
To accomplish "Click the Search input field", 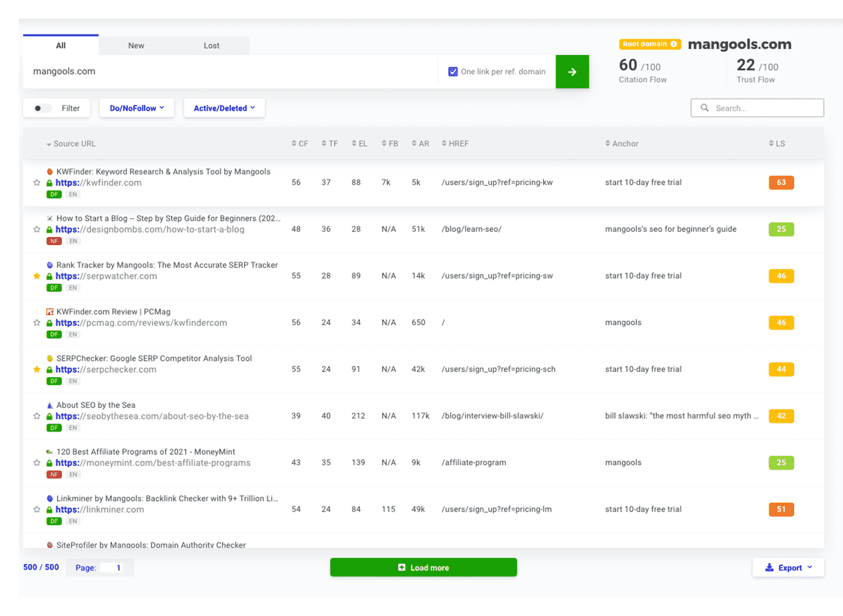I will (x=757, y=108).
